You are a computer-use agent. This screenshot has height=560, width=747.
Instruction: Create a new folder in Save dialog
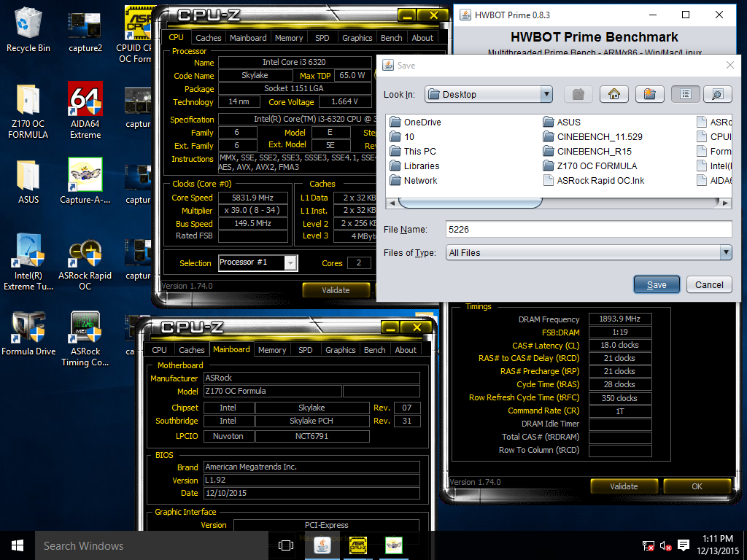(649, 94)
